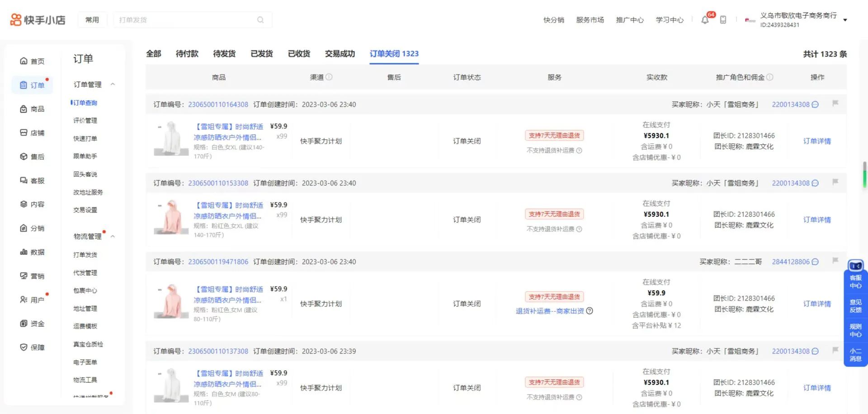Collapse the 订单管理 group in sidebar

coord(113,84)
